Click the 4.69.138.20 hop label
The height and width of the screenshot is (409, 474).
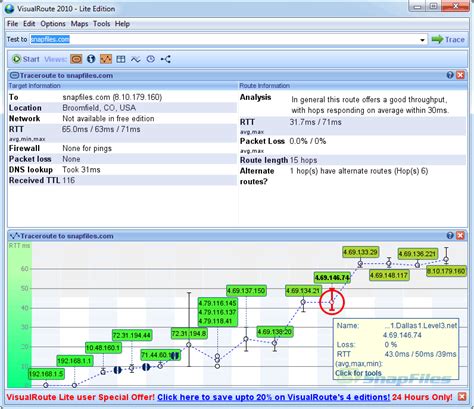274,332
